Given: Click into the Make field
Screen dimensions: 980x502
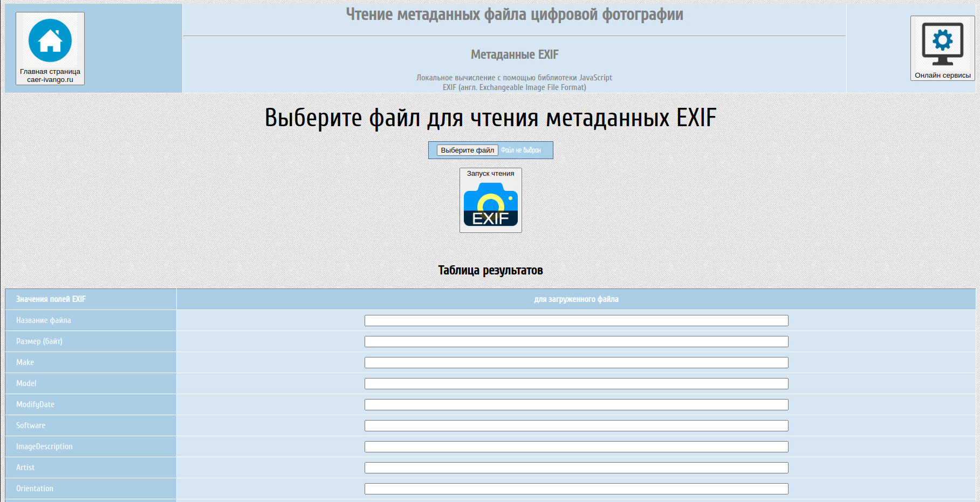Looking at the screenshot, I should click(576, 363).
